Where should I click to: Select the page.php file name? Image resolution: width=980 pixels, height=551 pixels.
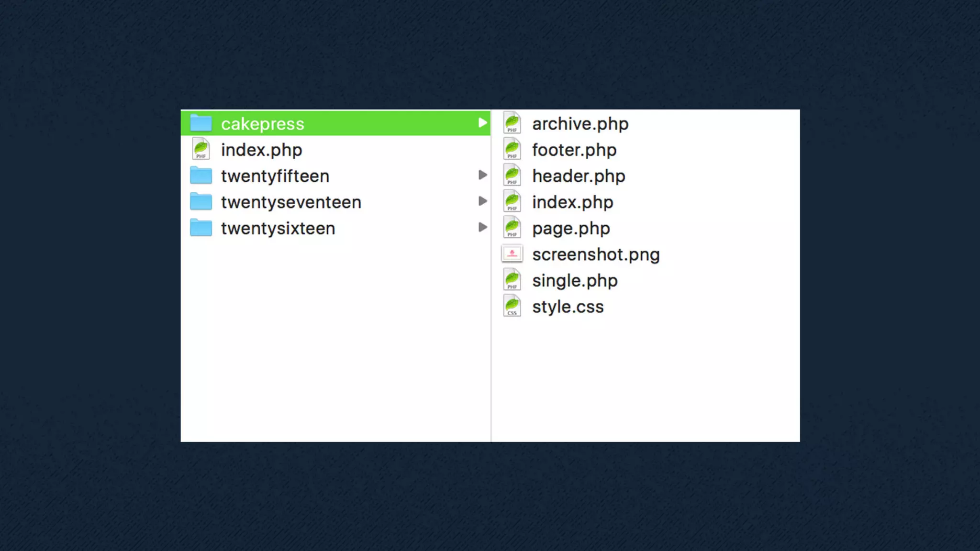coord(571,229)
